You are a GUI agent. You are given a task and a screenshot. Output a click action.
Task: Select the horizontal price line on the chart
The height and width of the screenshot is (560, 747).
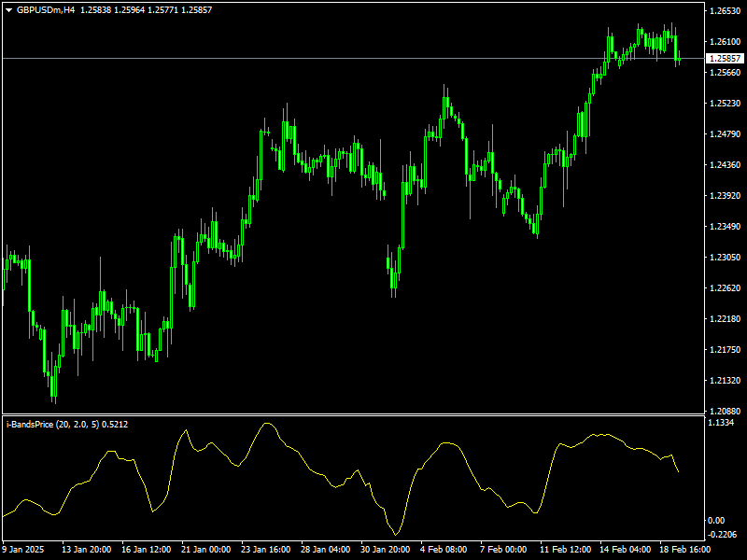[x=373, y=57]
